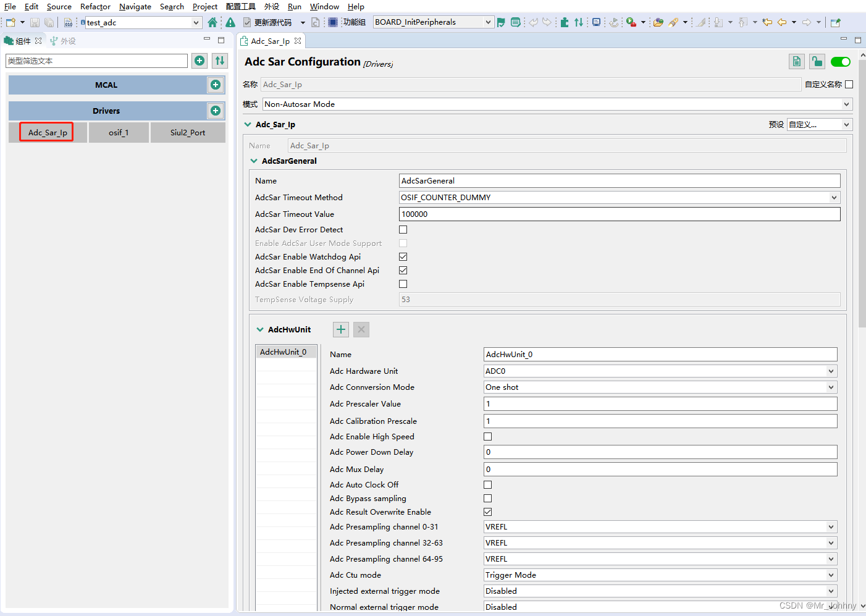
Task: Open the Window menu
Action: [324, 6]
